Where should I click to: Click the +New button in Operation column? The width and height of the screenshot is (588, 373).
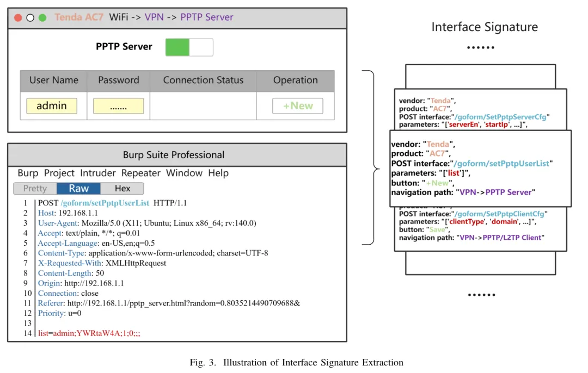[297, 106]
